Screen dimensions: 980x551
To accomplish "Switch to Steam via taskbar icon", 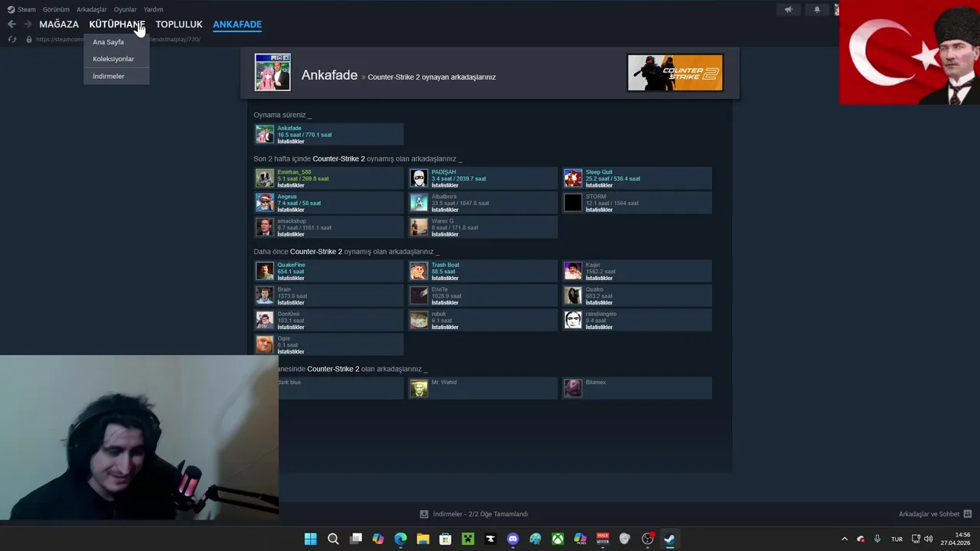I will (670, 539).
